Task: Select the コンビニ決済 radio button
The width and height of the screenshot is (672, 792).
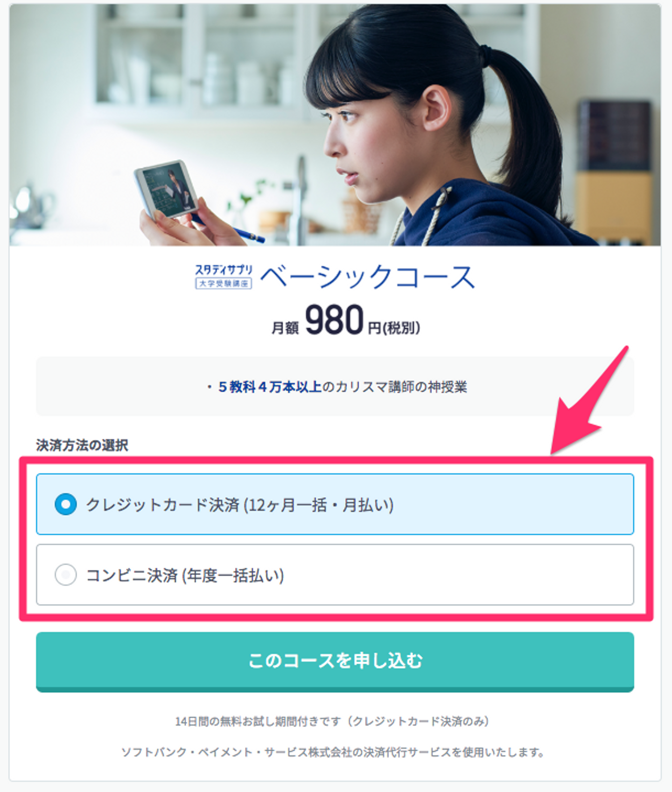Action: (66, 575)
